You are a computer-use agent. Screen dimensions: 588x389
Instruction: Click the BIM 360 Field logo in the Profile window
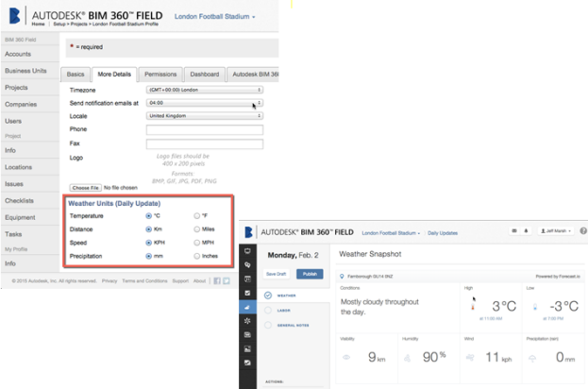pos(14,16)
